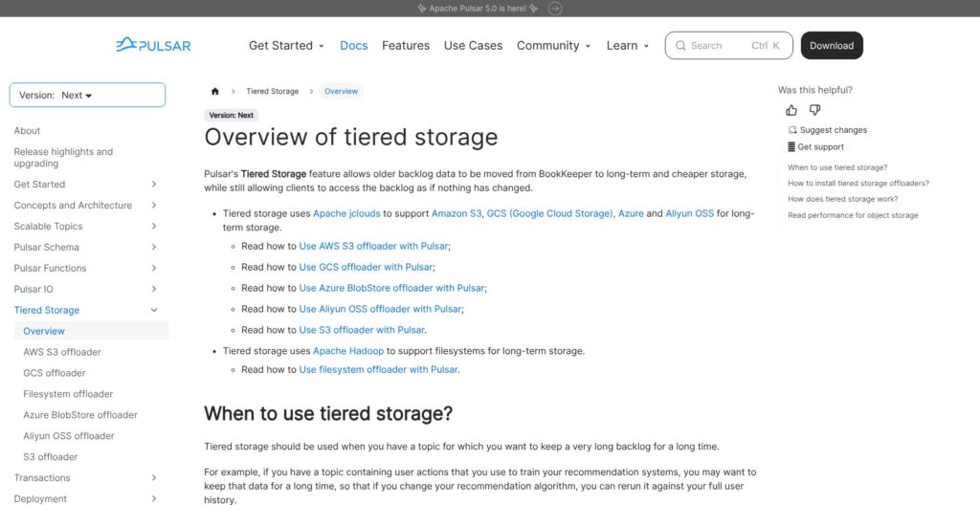Click the search magnifier icon

tap(680, 46)
